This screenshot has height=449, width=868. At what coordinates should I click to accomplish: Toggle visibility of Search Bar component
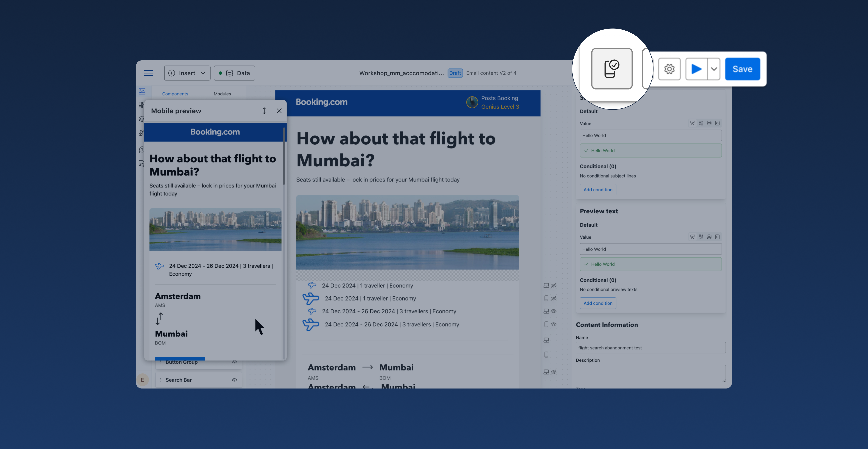tap(234, 380)
